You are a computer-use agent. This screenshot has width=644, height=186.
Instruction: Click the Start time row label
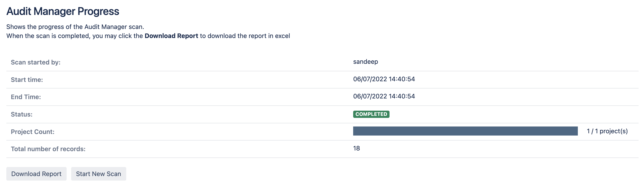click(27, 79)
